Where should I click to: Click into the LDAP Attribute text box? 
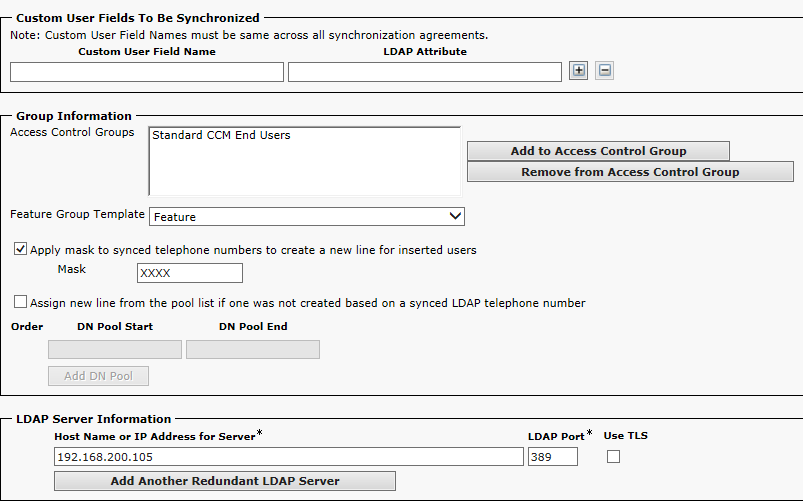coord(424,72)
